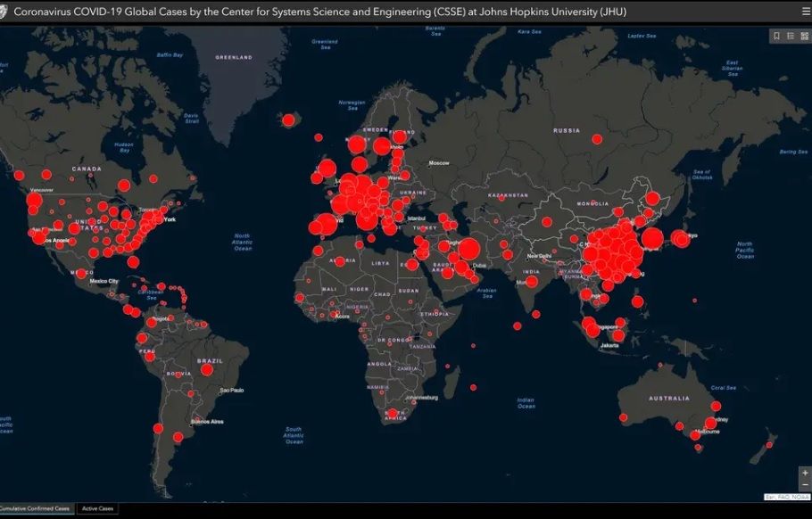Click the Buenos Aires city label
This screenshot has width=812, height=519.
pos(207,422)
